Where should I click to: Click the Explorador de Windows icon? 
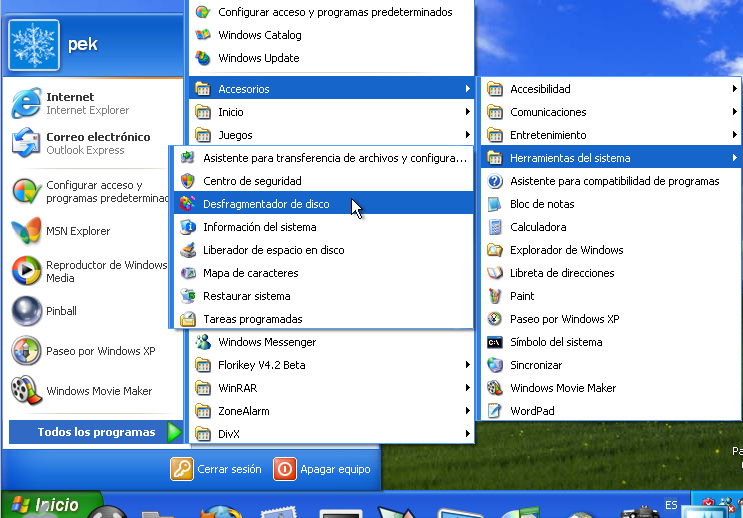pyautogui.click(x=495, y=250)
